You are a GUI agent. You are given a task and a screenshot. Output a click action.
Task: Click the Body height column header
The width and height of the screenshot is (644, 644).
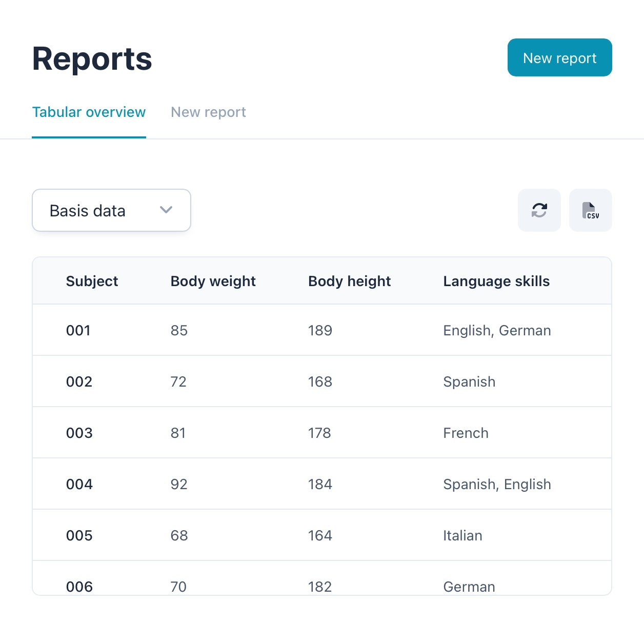point(349,281)
